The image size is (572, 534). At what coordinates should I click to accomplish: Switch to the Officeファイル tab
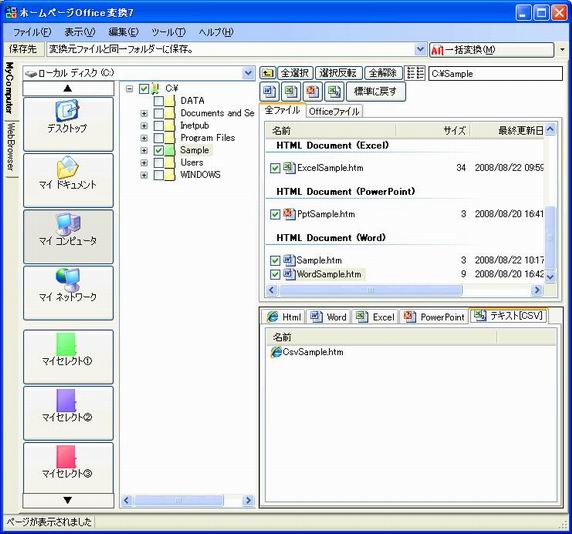[x=334, y=111]
